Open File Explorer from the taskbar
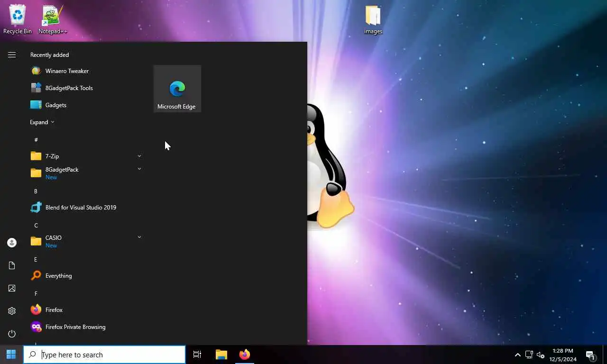The image size is (607, 364). pos(221,355)
